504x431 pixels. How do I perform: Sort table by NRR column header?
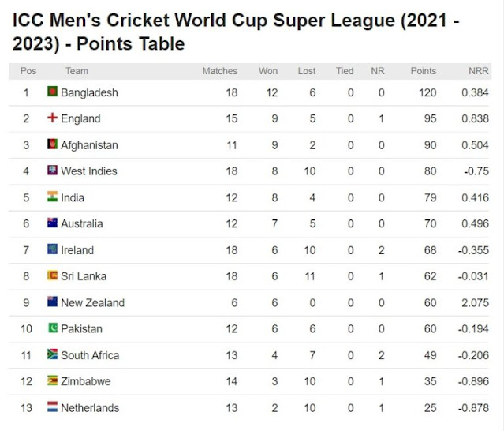coord(479,71)
